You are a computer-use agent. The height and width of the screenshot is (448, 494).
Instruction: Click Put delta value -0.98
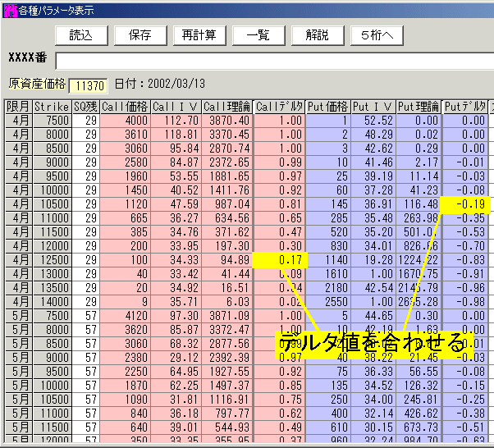pos(465,302)
